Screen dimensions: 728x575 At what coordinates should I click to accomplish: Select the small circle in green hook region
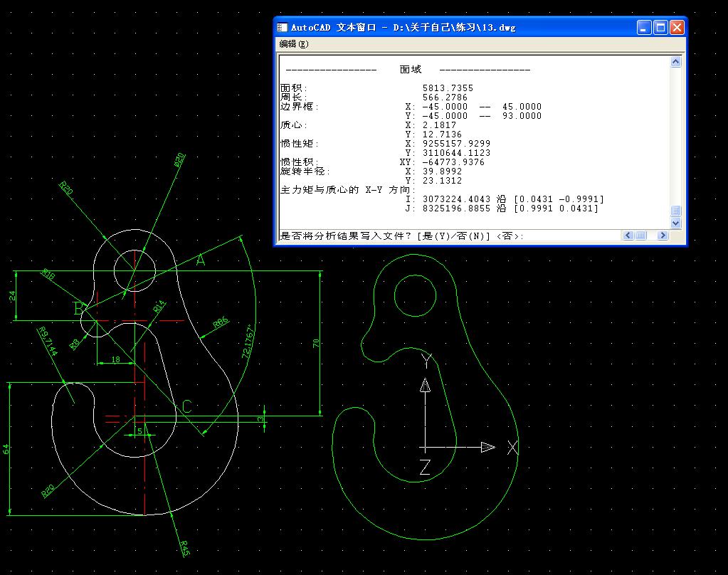(x=415, y=296)
